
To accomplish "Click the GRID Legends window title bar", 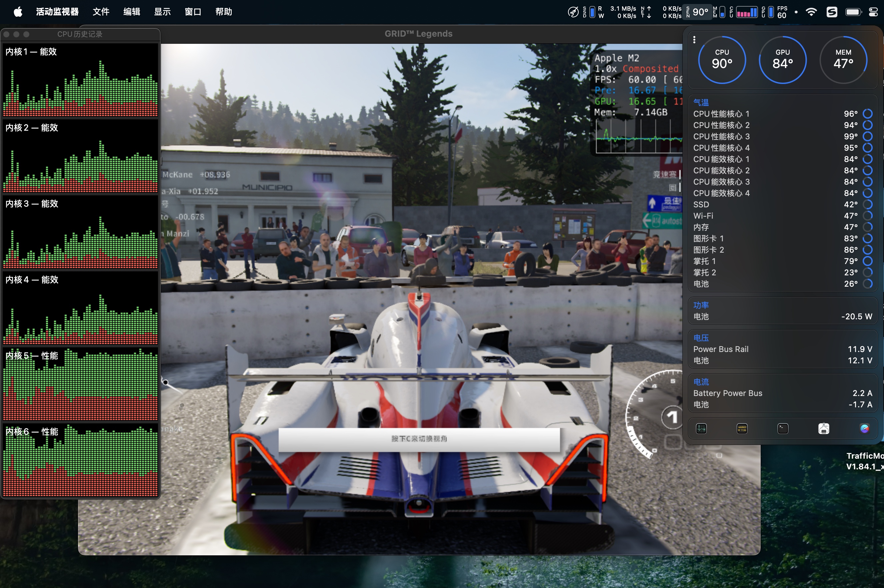I will point(418,34).
